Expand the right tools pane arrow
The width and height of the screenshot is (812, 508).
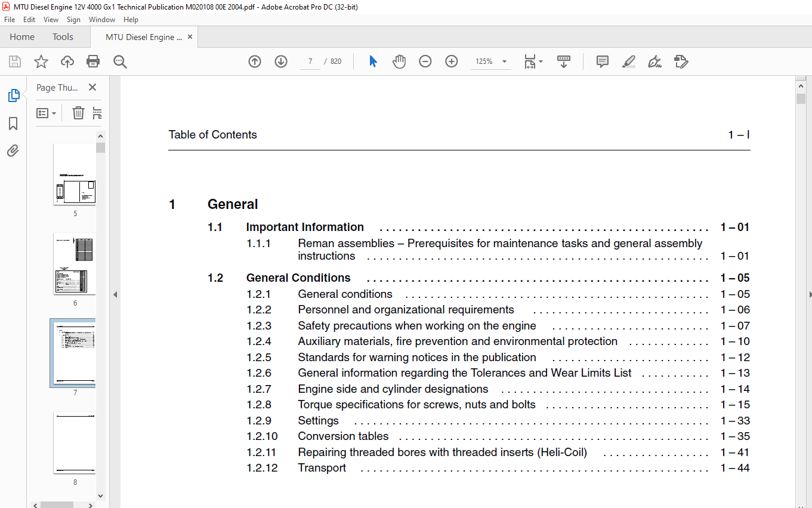coord(810,294)
